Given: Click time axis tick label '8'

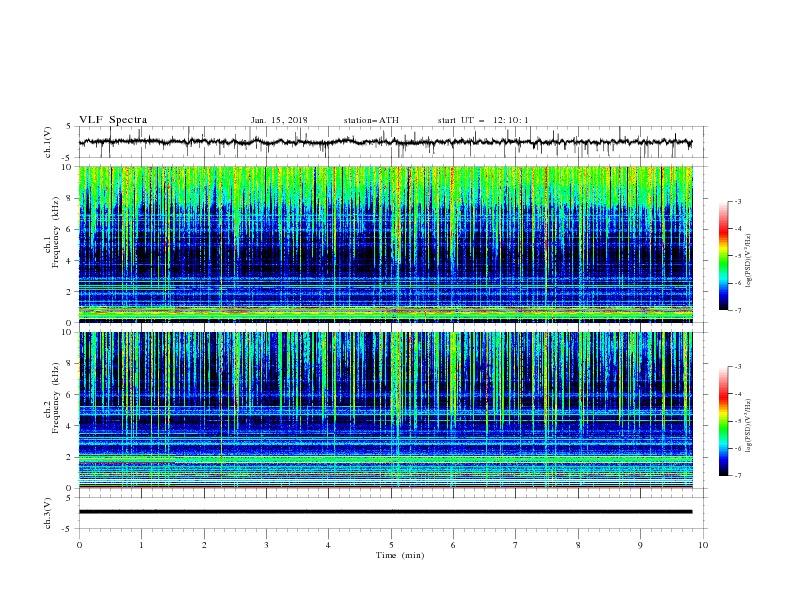Looking at the screenshot, I should coord(578,545).
